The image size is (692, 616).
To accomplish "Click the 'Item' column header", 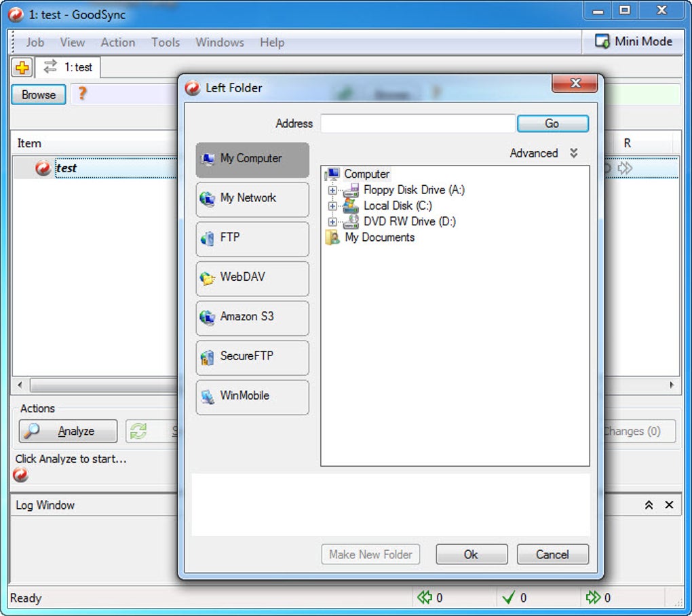I will [29, 143].
